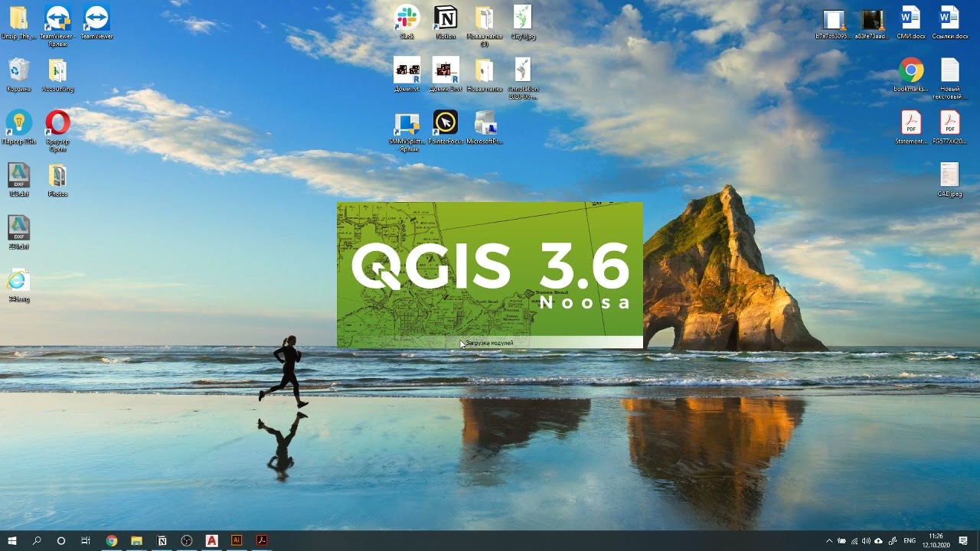The width and height of the screenshot is (980, 551).
Task: Open the round dark app after Notion on taskbar
Action: (186, 540)
